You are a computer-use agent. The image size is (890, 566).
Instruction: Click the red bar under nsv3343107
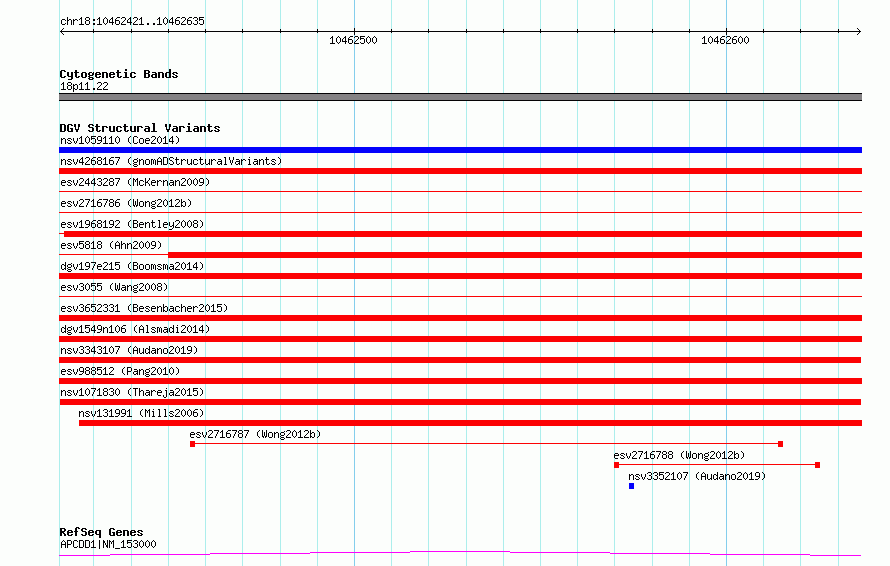[460, 360]
